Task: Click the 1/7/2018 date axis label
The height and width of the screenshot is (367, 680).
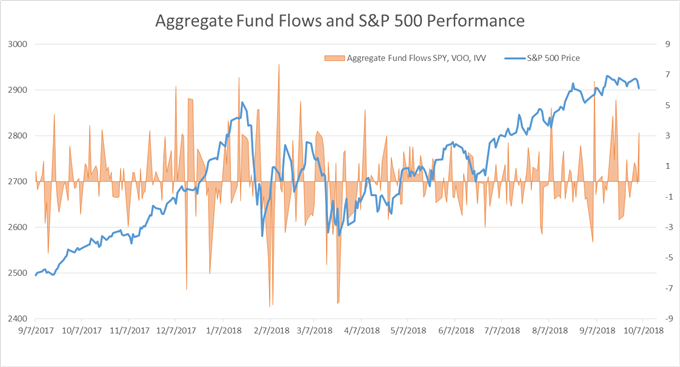Action: [223, 331]
